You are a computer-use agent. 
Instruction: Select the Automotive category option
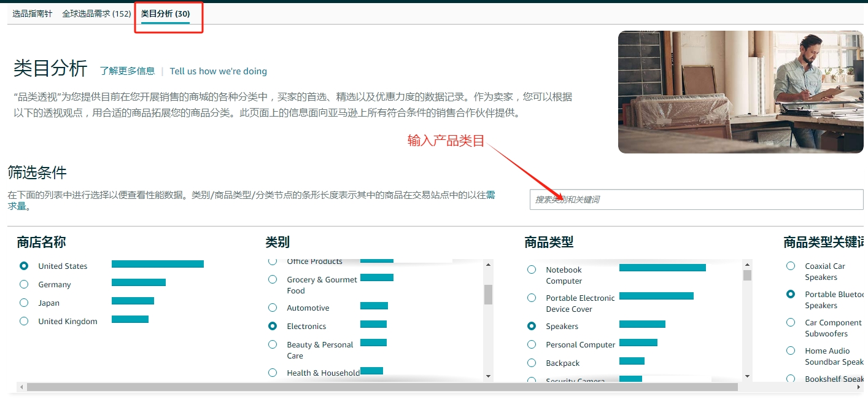(x=273, y=308)
